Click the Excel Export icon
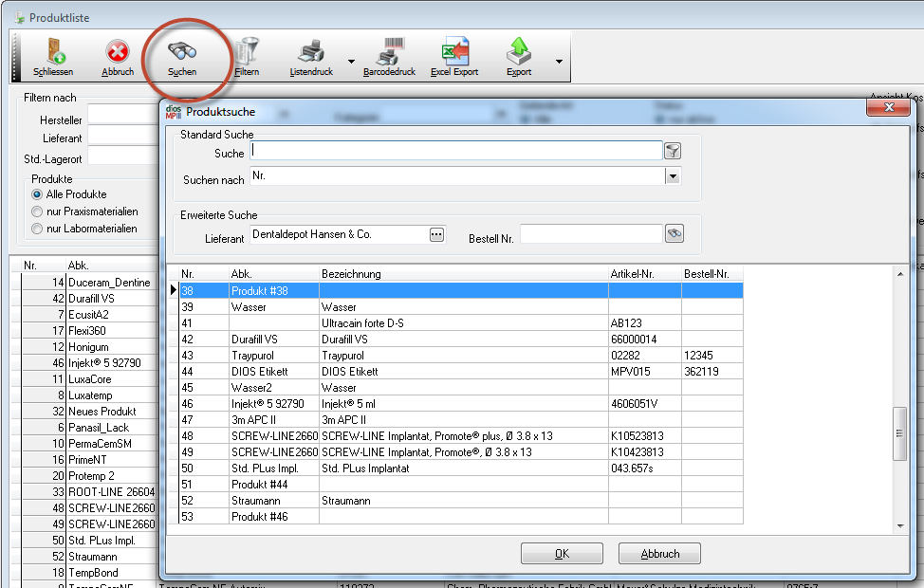Screen dimensions: 924x588 454,50
